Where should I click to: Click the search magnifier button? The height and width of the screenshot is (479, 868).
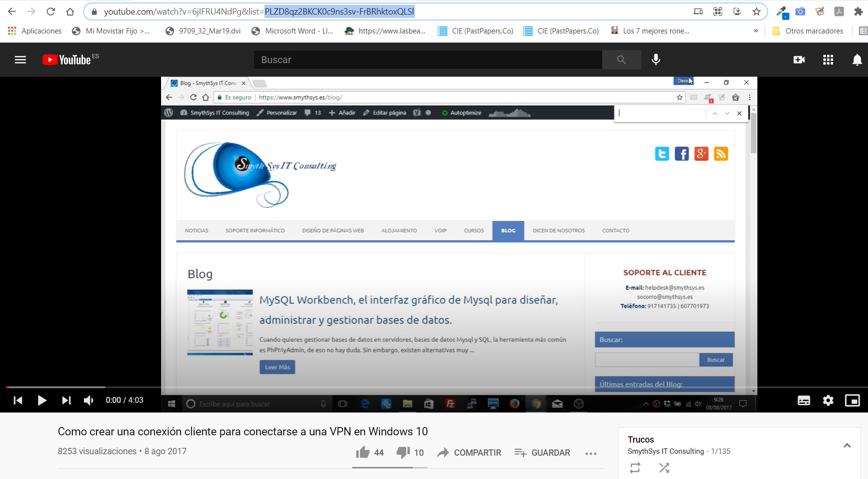622,60
